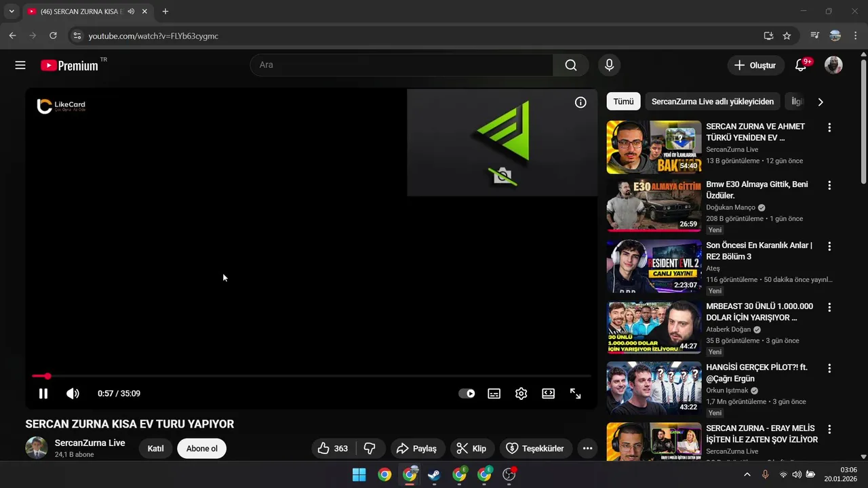Pause the video
The image size is (868, 488).
43,393
